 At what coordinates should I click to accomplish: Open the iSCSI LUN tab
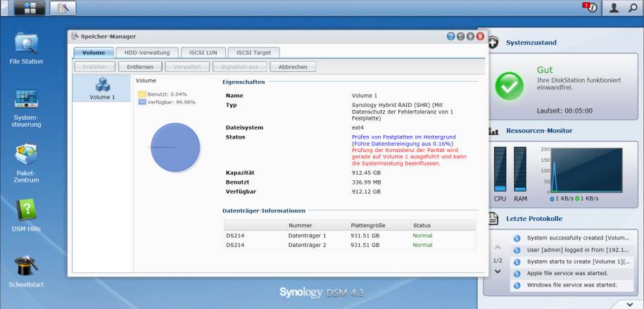203,53
